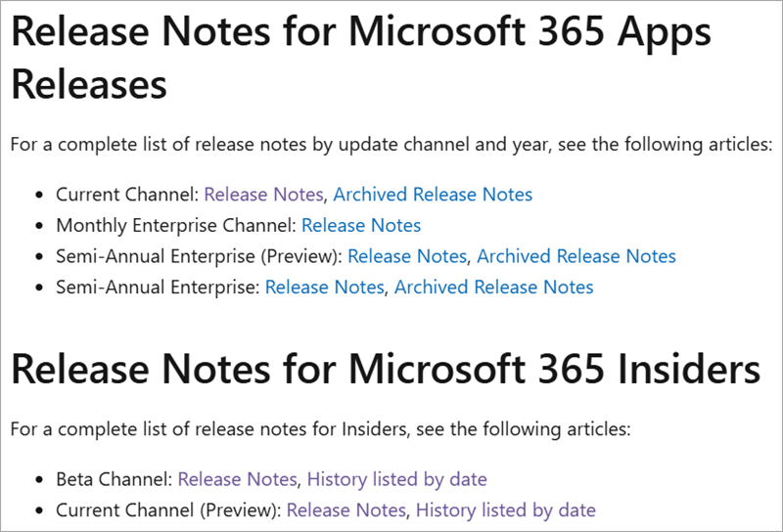Click the 'by update channel and year' paragraph
Viewport: 783px width, 532px height.
391,144
